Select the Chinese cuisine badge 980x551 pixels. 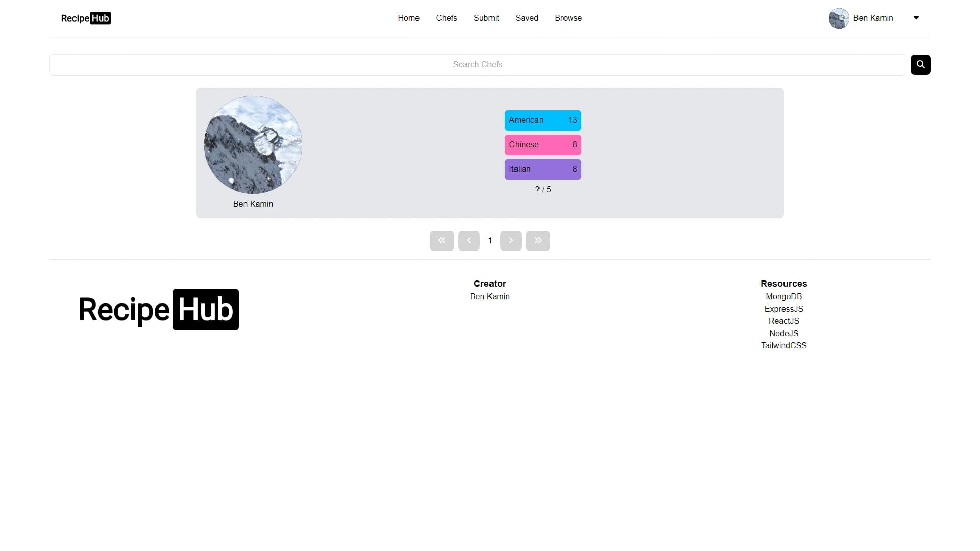click(543, 144)
